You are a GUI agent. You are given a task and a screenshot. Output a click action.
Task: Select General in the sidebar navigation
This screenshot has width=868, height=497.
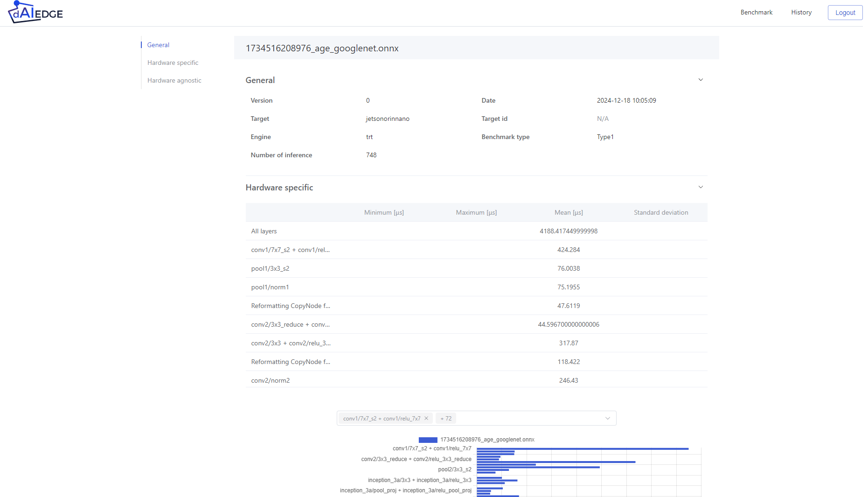pyautogui.click(x=158, y=45)
